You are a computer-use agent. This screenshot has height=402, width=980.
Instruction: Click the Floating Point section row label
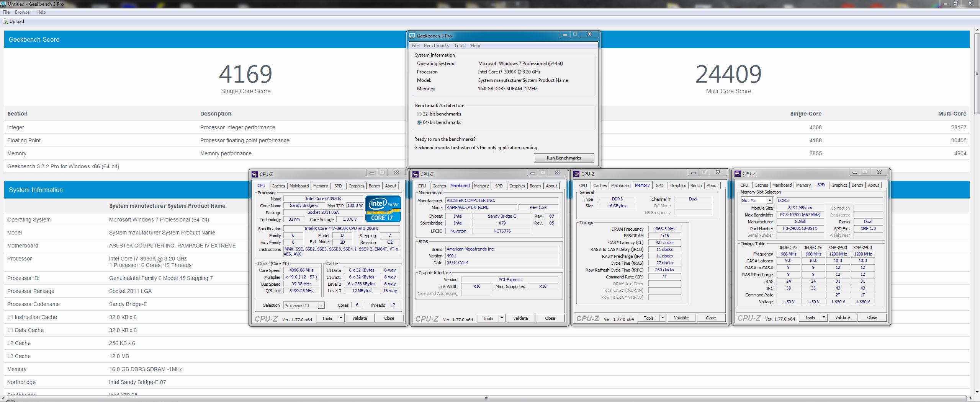(24, 140)
